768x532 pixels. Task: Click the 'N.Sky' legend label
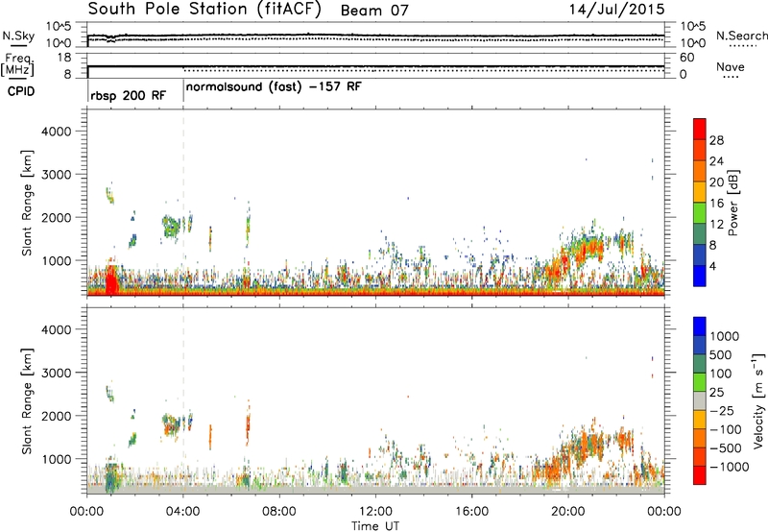(x=18, y=36)
